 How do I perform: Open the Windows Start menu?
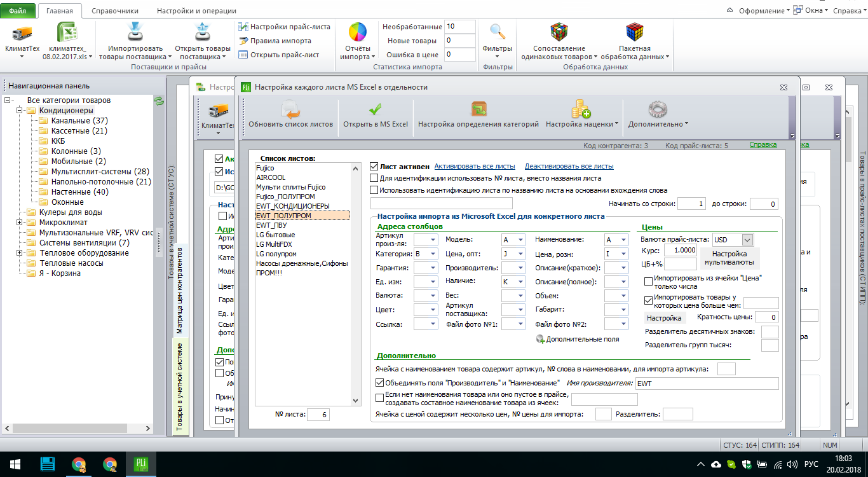(14, 464)
